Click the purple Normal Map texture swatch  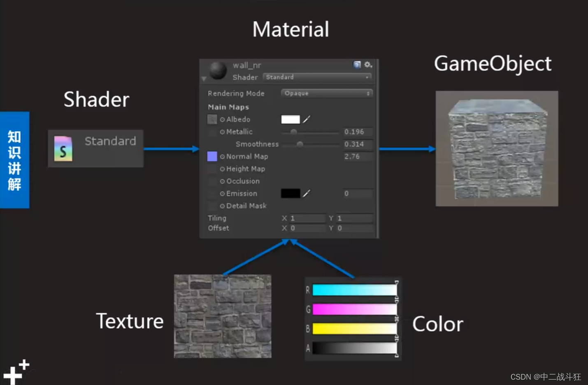coord(212,156)
